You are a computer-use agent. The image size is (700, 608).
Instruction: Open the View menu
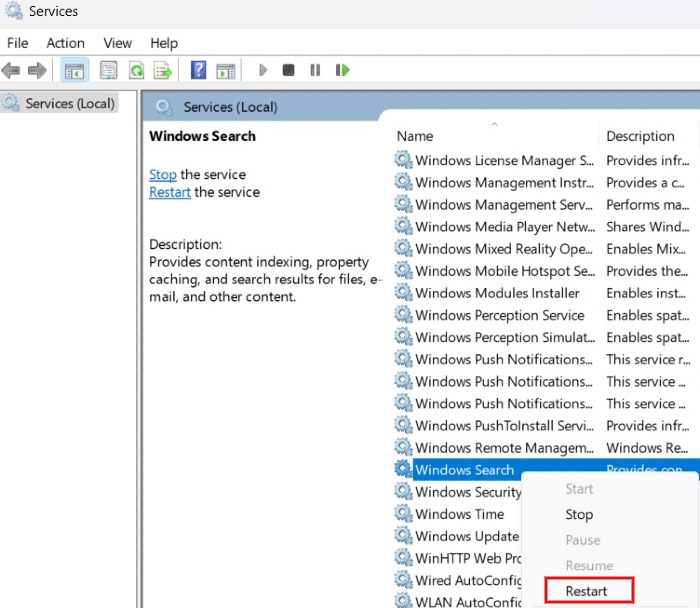tap(117, 43)
